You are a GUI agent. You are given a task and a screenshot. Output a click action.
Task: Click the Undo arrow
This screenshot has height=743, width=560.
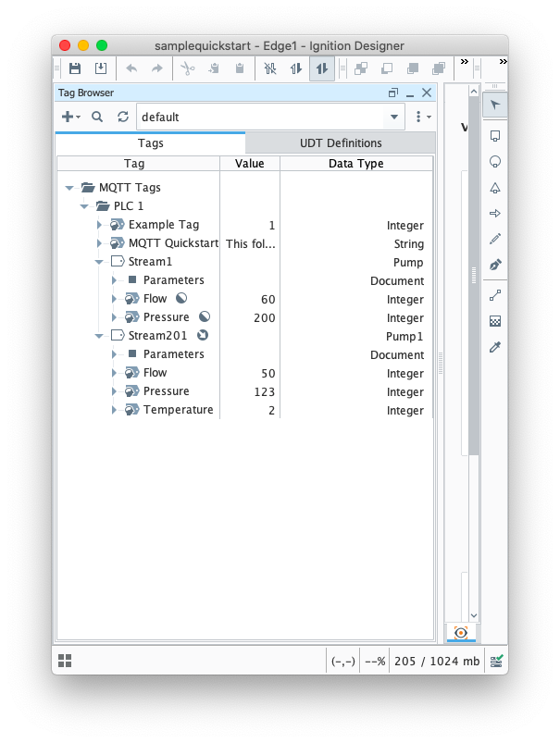pos(131,68)
